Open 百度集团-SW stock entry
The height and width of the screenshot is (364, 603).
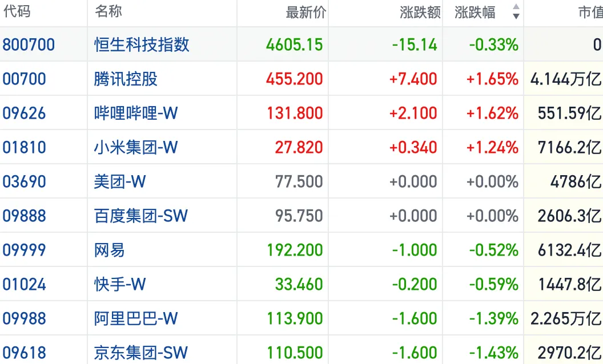(140, 216)
